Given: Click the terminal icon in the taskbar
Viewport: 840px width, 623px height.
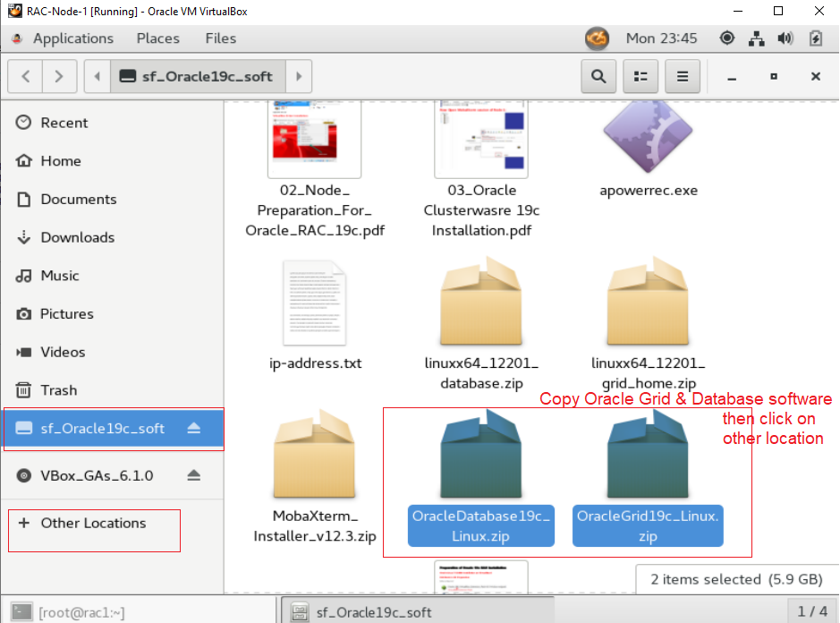Looking at the screenshot, I should [x=21, y=611].
